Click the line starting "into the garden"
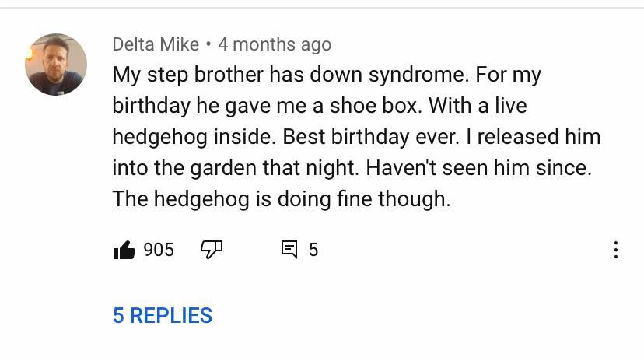644x361 pixels. pos(352,168)
